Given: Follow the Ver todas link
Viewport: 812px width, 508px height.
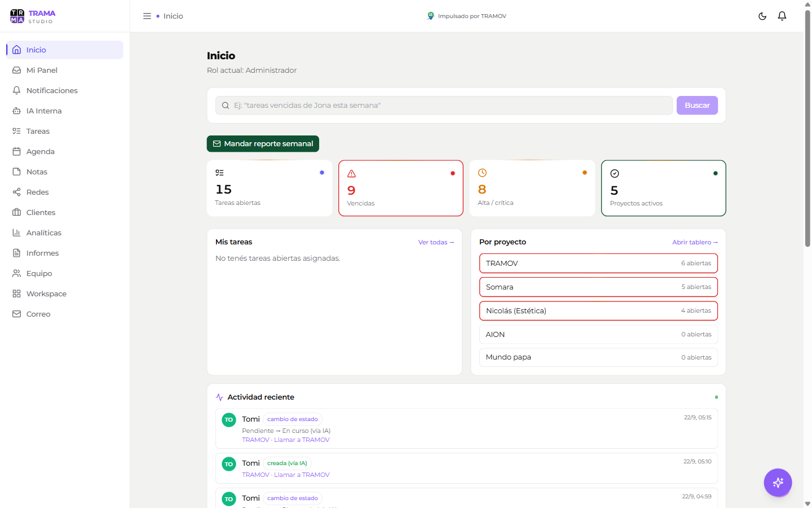Looking at the screenshot, I should (436, 242).
